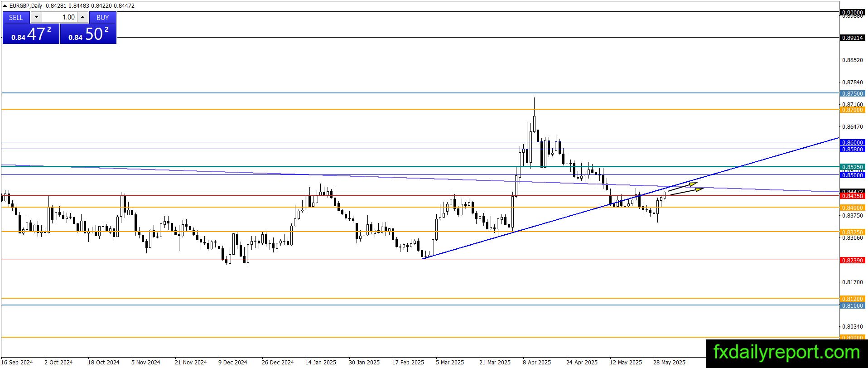Click the 0.89214 price level label
868x368 pixels.
pos(852,38)
